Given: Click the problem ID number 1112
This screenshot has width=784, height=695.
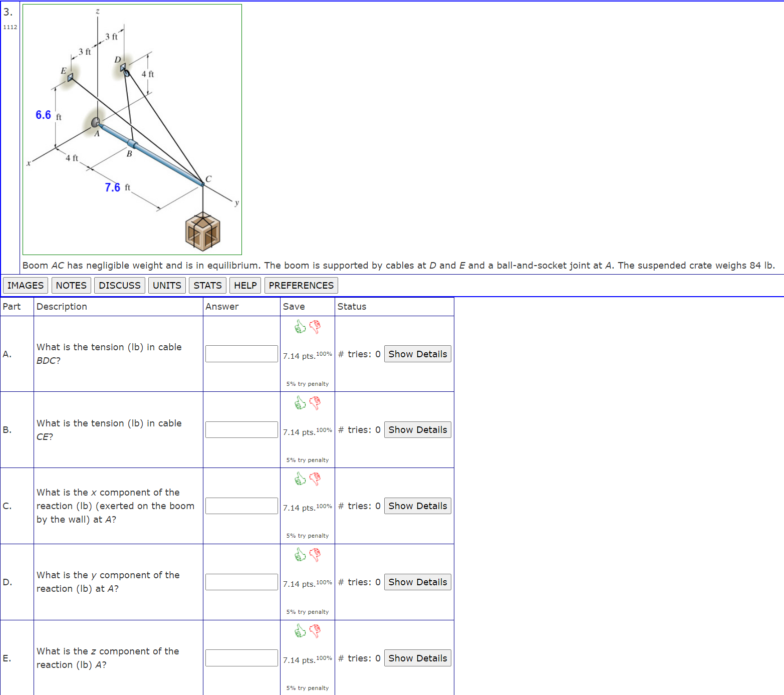Looking at the screenshot, I should (10, 27).
